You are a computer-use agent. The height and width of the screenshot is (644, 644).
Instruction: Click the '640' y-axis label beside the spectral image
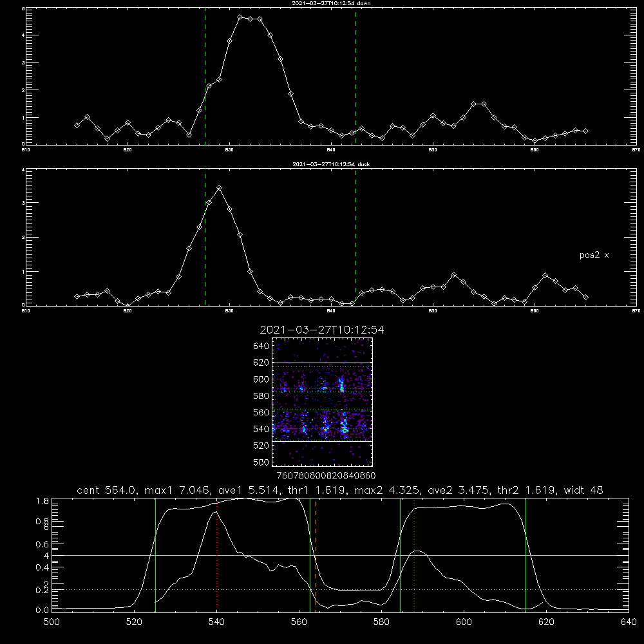pyautogui.click(x=261, y=346)
